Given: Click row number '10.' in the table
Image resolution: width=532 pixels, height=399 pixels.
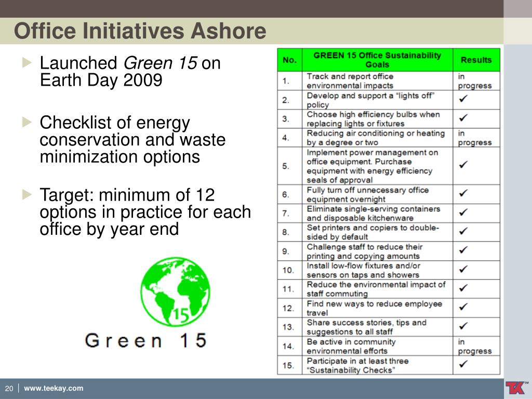Looking at the screenshot, I should (x=288, y=270).
